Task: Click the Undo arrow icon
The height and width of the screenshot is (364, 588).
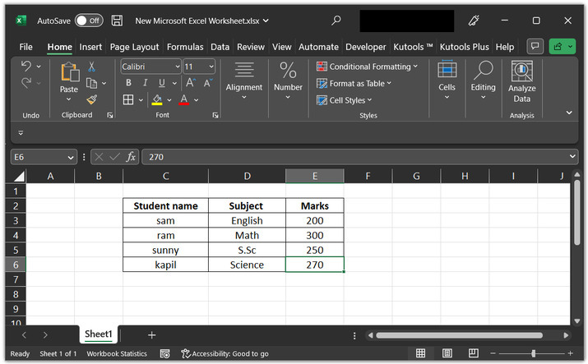Action: coord(26,67)
